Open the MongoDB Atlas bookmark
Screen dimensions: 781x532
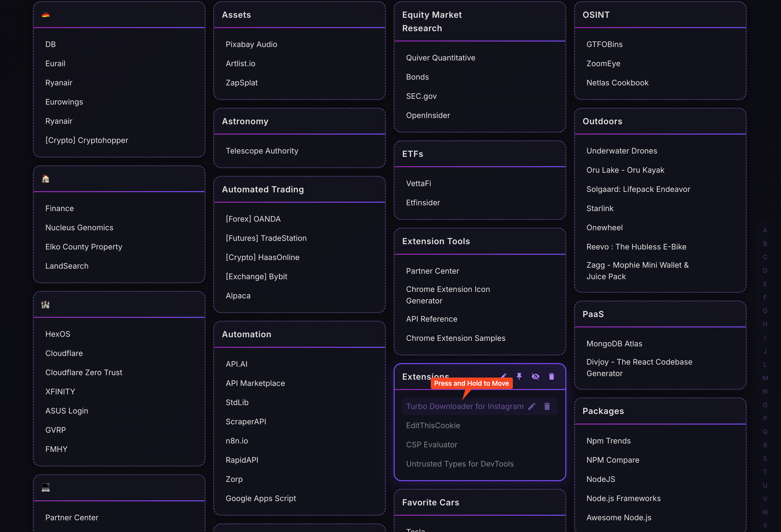pos(614,343)
